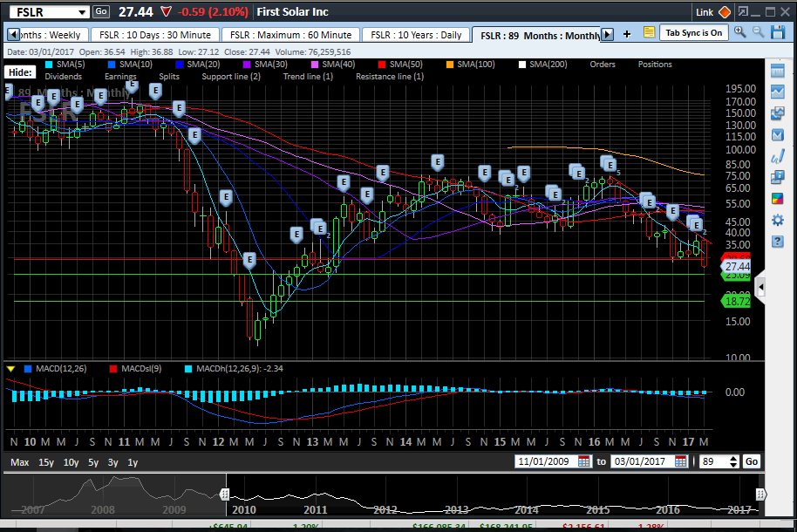Toggle SMA(20) moving average in legend
This screenshot has height=532, width=797.
[197, 64]
